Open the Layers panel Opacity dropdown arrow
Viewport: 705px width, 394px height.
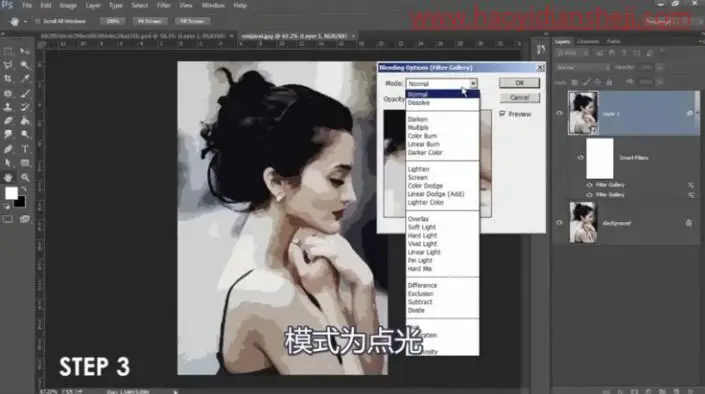[x=660, y=67]
